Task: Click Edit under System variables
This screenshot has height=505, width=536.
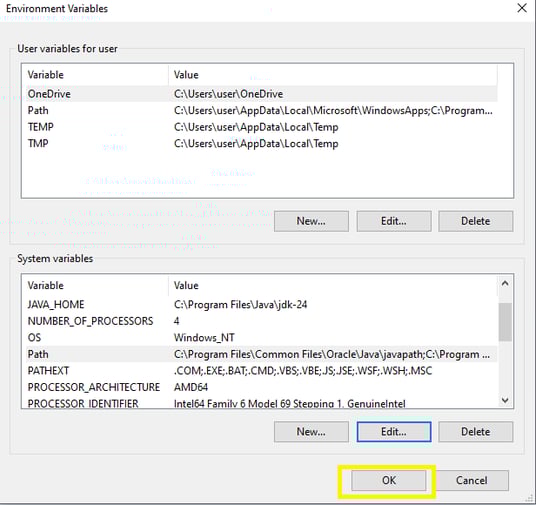Action: coord(394,432)
